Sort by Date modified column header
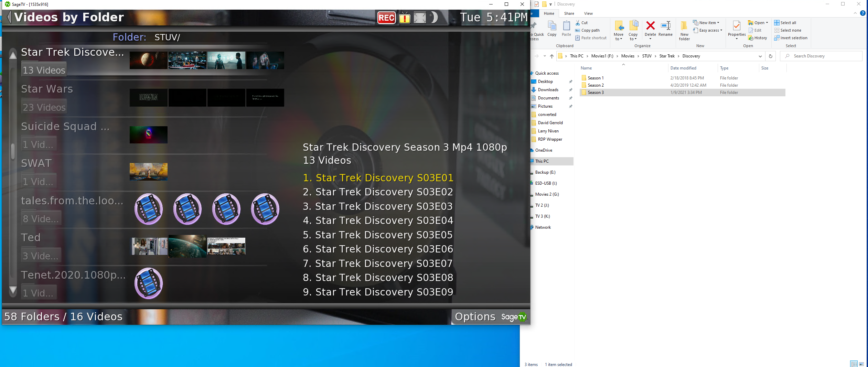The width and height of the screenshot is (868, 367). pyautogui.click(x=683, y=68)
